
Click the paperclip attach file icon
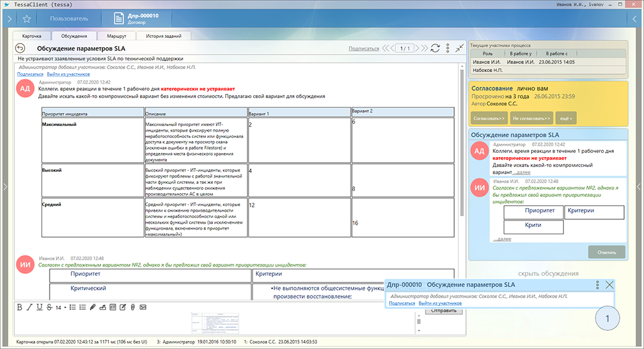pyautogui.click(x=132, y=307)
